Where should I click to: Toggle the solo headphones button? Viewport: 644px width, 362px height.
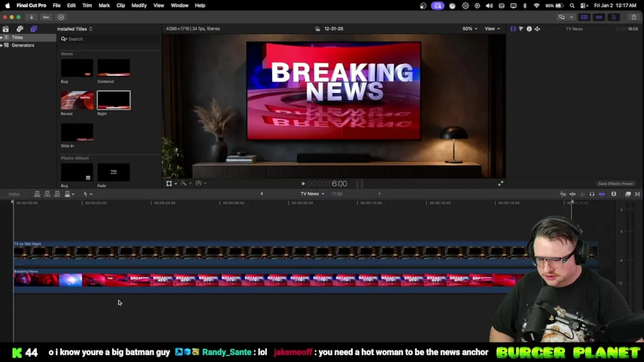point(592,194)
